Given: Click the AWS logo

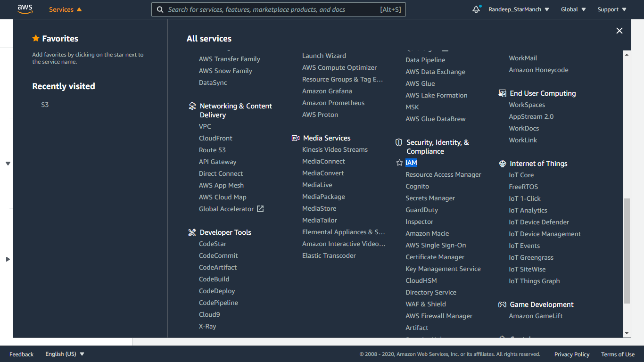Looking at the screenshot, I should (x=25, y=9).
